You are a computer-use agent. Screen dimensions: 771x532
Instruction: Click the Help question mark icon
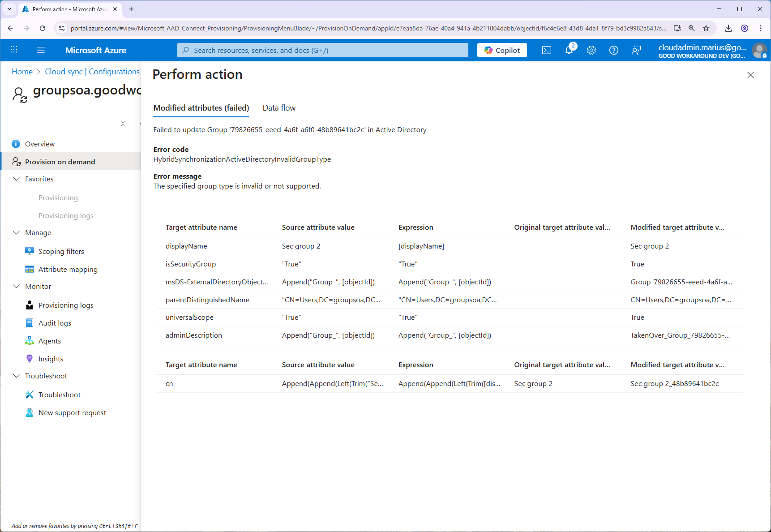pos(613,50)
